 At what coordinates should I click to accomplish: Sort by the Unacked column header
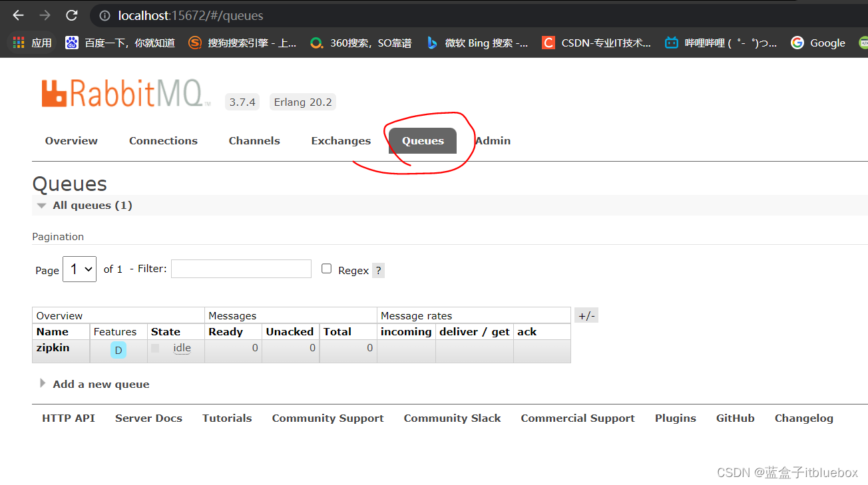tap(290, 331)
